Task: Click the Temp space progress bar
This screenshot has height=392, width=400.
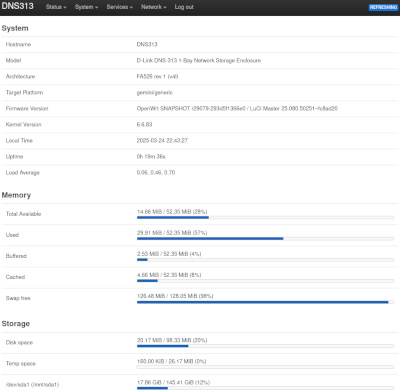Action: [265, 367]
